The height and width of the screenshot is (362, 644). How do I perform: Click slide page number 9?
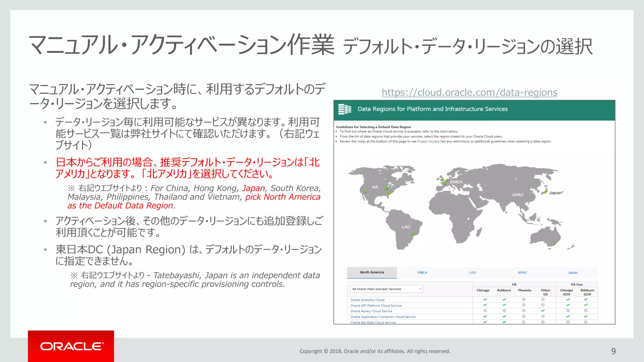[613, 351]
